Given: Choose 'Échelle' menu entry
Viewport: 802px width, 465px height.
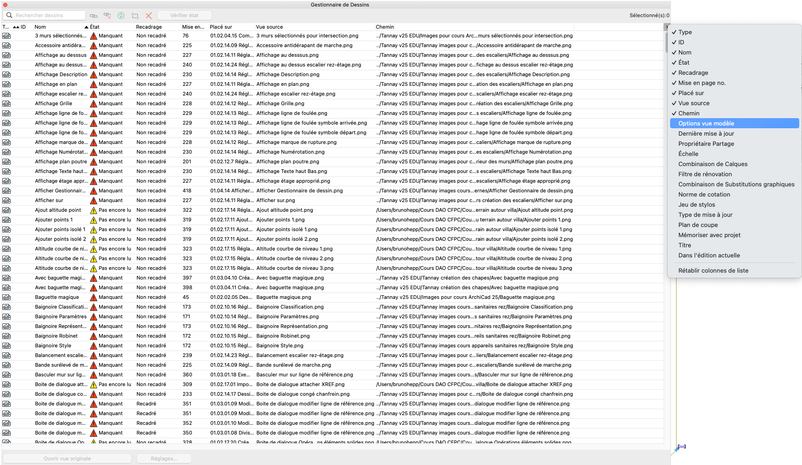Looking at the screenshot, I should tap(734, 154).
